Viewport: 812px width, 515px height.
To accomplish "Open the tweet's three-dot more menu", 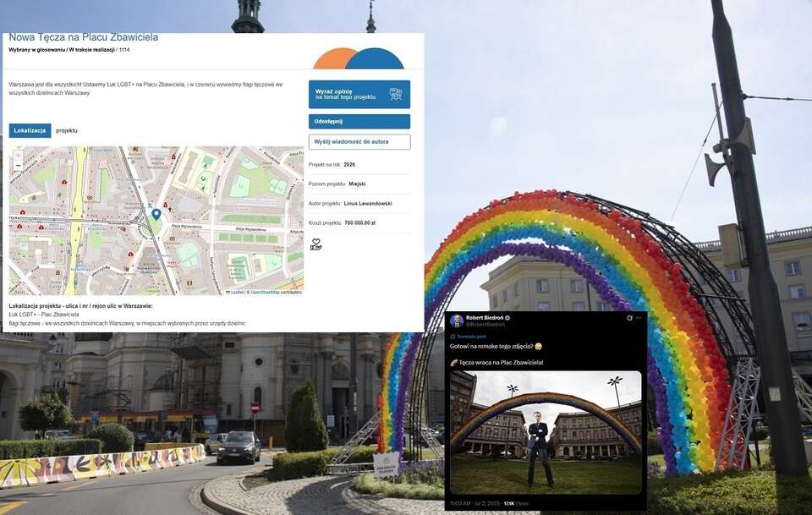I will click(x=639, y=318).
